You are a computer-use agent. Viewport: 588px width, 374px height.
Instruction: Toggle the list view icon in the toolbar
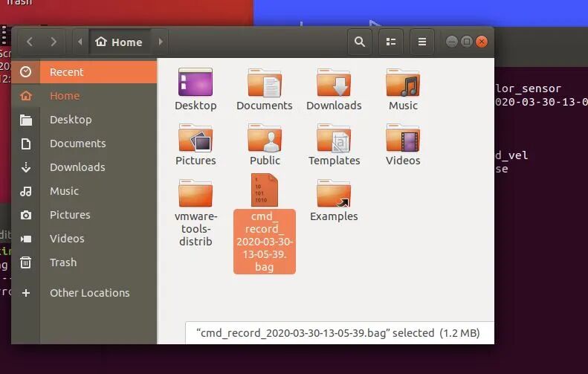(x=391, y=42)
